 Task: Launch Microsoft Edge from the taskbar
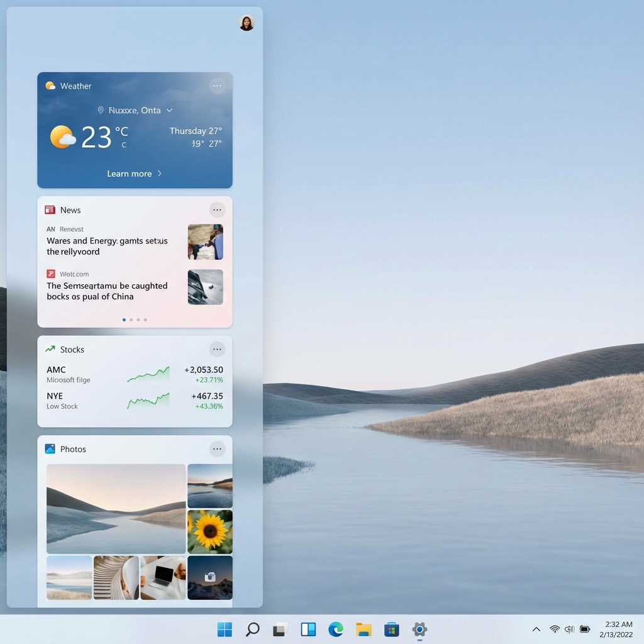click(x=336, y=628)
